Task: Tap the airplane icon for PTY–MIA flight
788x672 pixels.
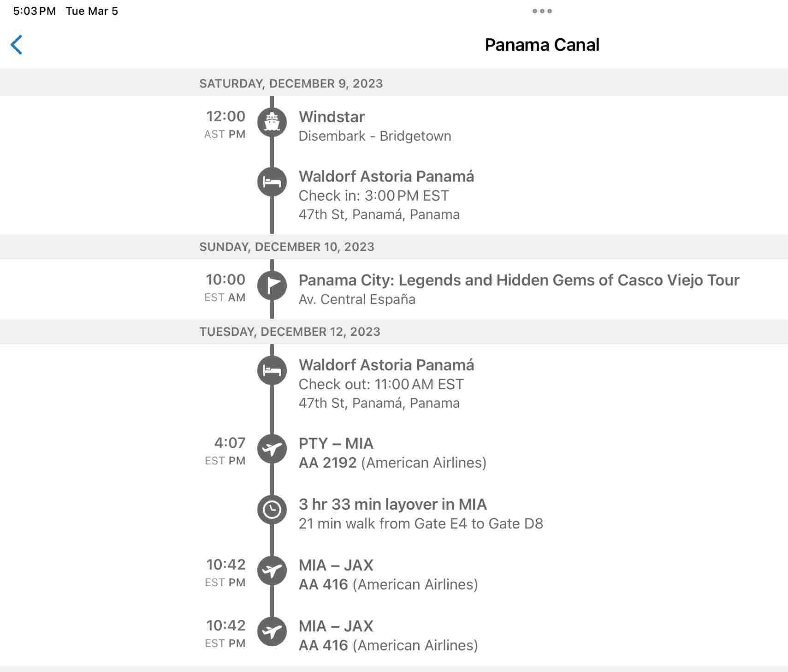Action: (273, 448)
